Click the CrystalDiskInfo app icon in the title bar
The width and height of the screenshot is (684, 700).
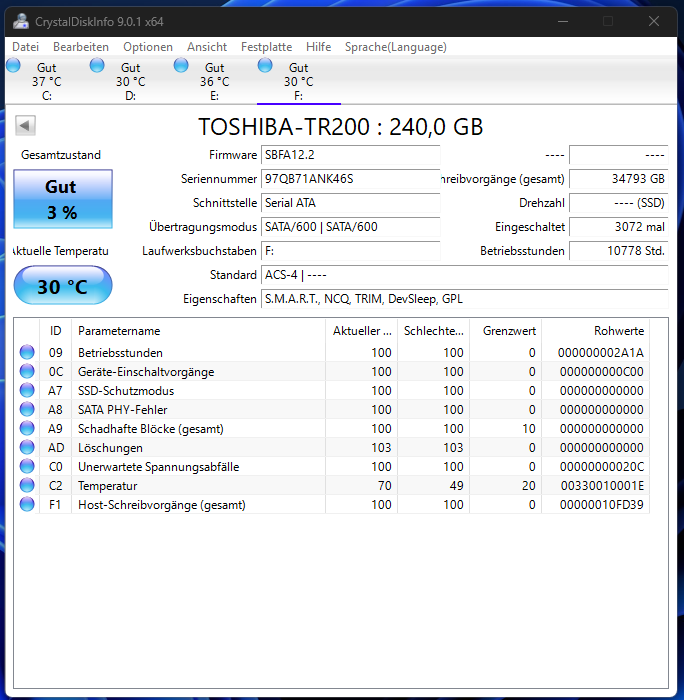pyautogui.click(x=21, y=21)
